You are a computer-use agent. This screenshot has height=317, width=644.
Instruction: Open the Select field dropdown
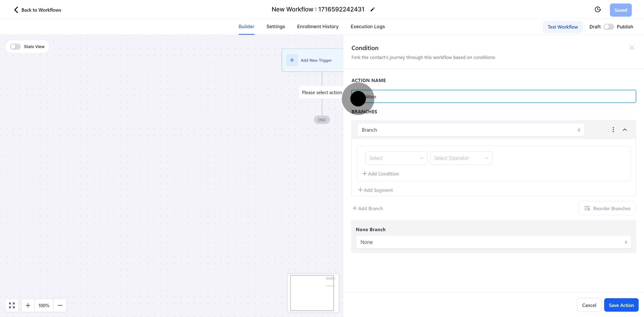[x=396, y=158]
